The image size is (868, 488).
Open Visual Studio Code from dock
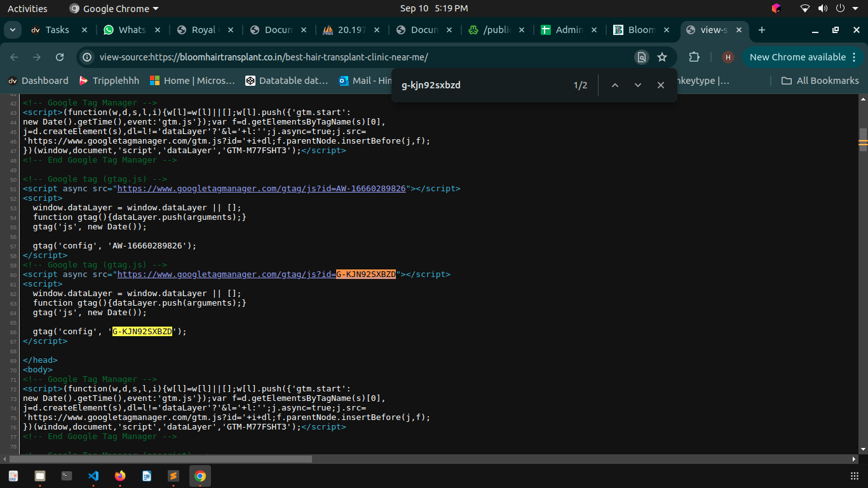point(93,475)
